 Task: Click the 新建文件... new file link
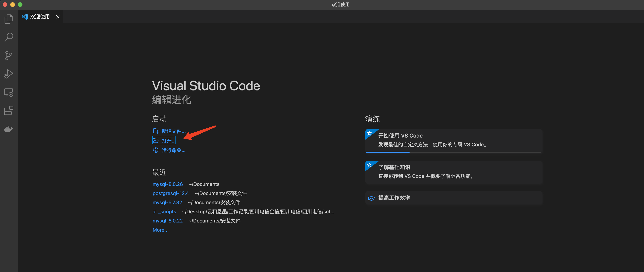(173, 131)
